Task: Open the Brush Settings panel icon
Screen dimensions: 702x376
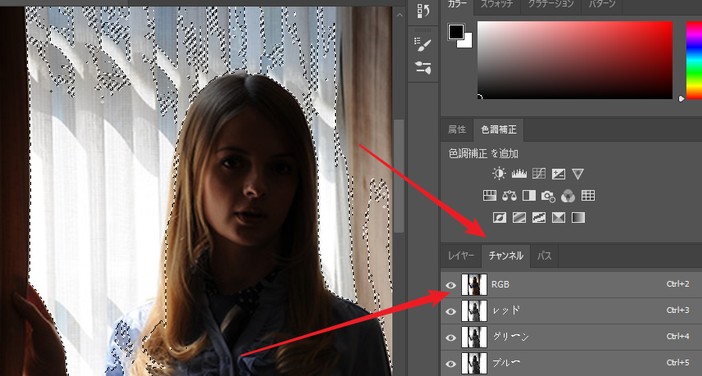Action: (x=423, y=44)
